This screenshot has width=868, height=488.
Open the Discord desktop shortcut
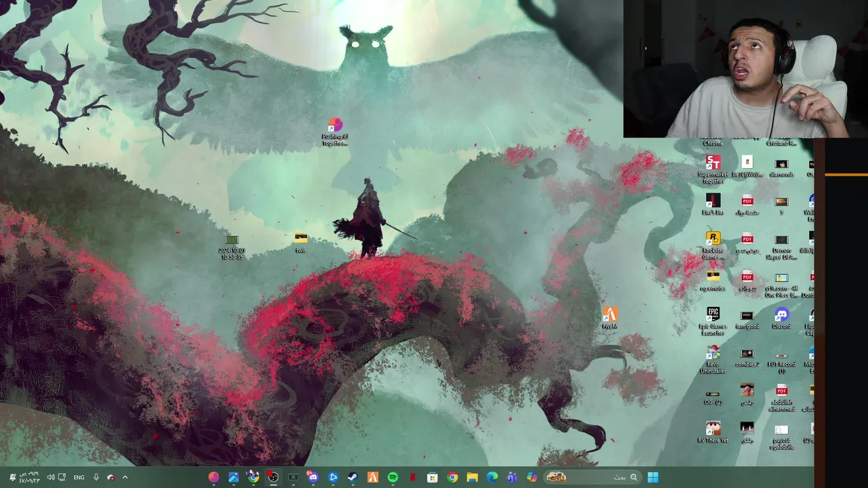[781, 319]
